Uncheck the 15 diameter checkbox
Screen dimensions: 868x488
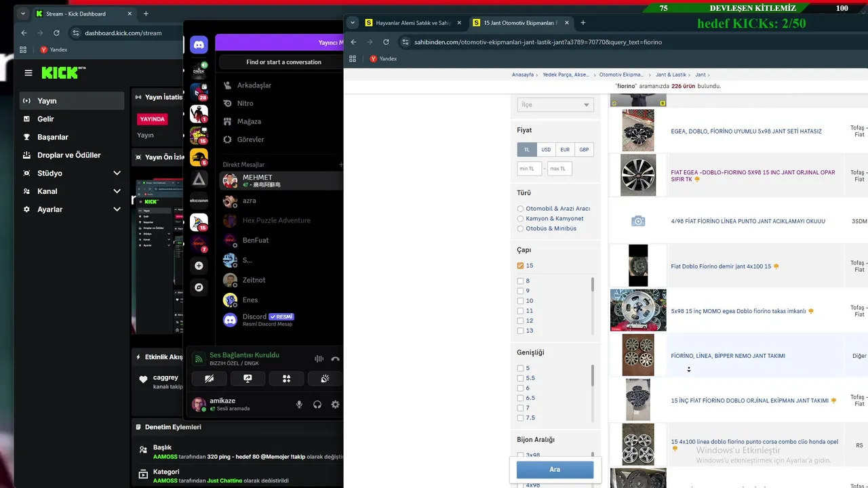coord(520,266)
